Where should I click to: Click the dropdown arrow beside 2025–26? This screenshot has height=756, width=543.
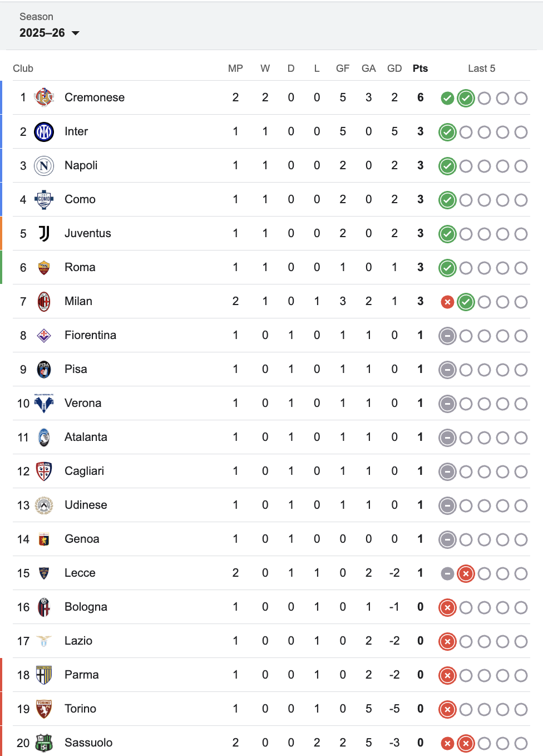(76, 33)
